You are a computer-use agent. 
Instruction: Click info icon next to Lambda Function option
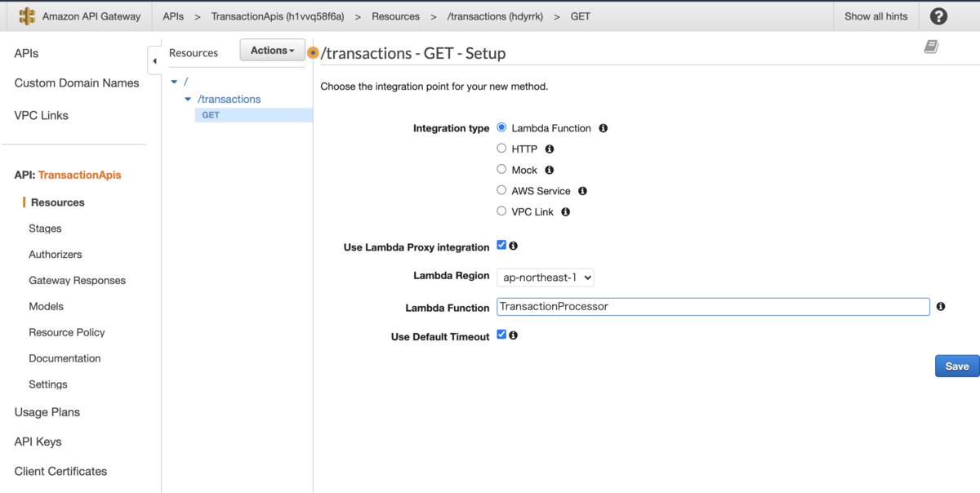(x=603, y=128)
